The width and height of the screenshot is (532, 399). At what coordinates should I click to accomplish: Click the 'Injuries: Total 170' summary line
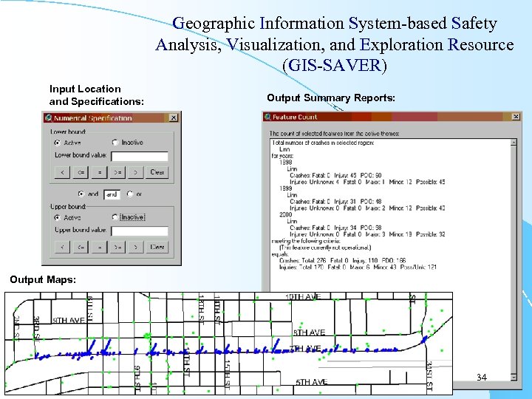[358, 267]
